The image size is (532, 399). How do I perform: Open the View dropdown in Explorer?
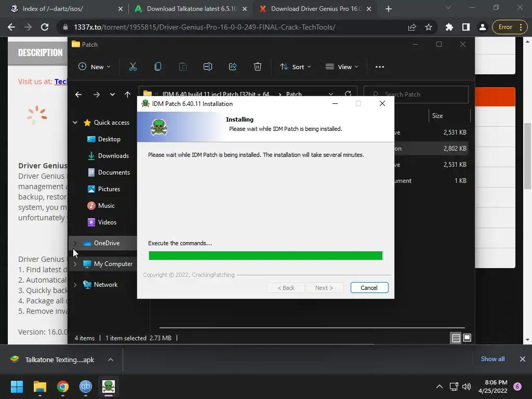pyautogui.click(x=342, y=67)
